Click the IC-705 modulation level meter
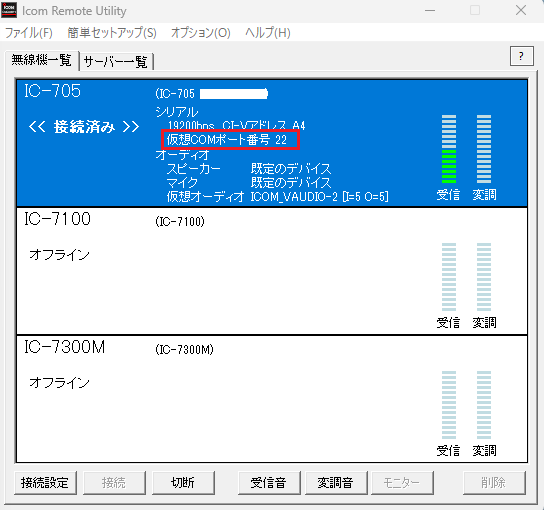544x510 pixels. click(x=484, y=149)
